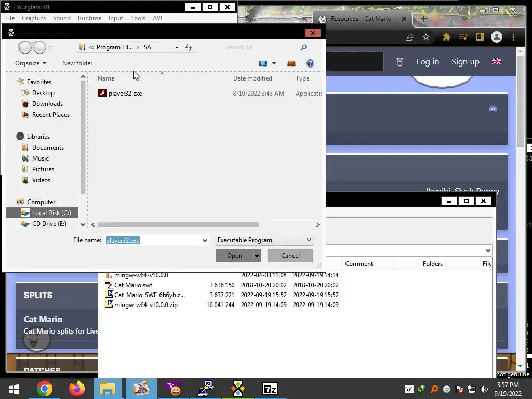Select CD Drive (E:)
The image size is (532, 399).
[x=49, y=223]
